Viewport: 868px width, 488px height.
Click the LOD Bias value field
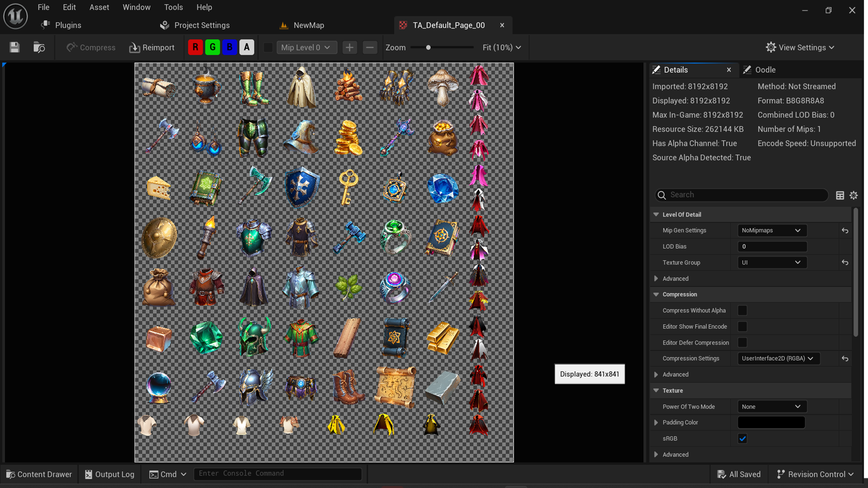(772, 247)
